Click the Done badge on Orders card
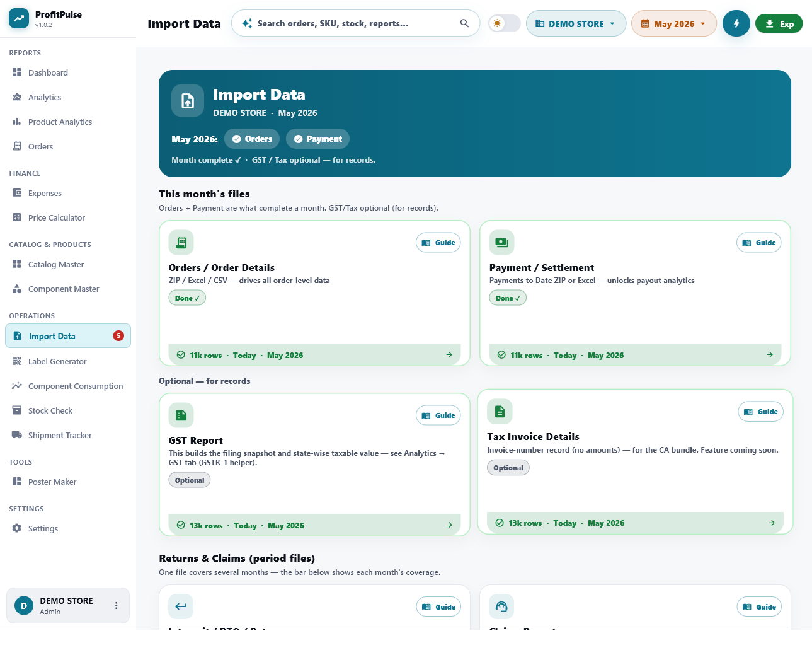 pyautogui.click(x=187, y=298)
